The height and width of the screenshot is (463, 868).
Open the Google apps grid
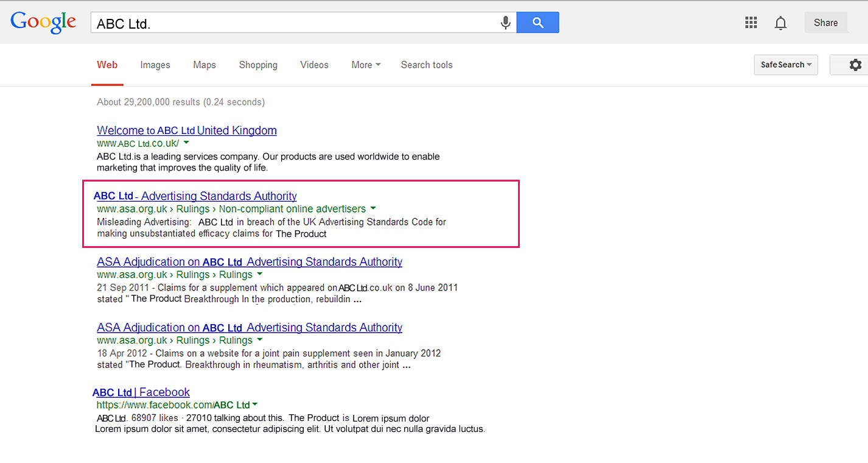(x=751, y=23)
